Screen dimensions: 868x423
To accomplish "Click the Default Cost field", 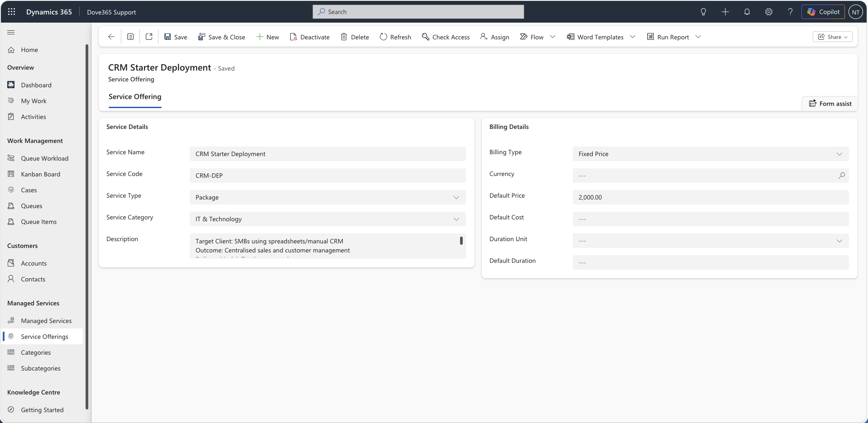I will coord(710,219).
